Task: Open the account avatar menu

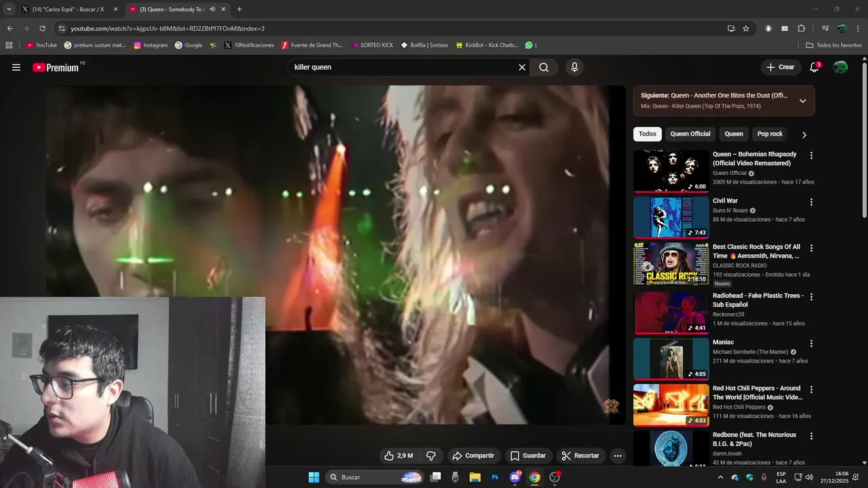Action: coord(840,67)
